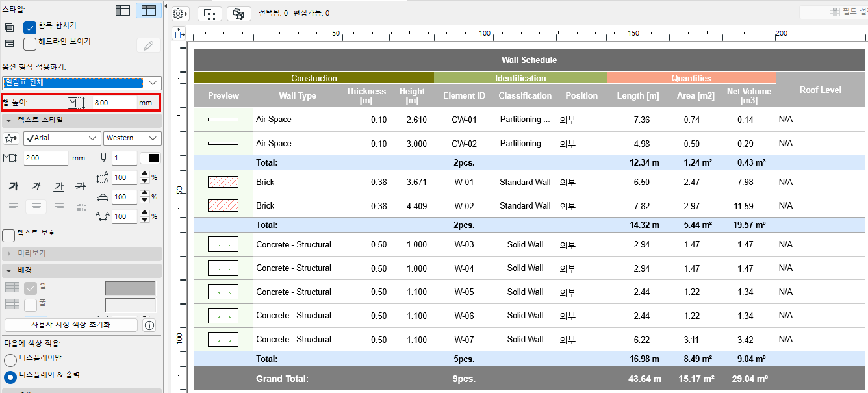
Task: Click the 사용자 지정 색상 초기화 button
Action: 71,325
